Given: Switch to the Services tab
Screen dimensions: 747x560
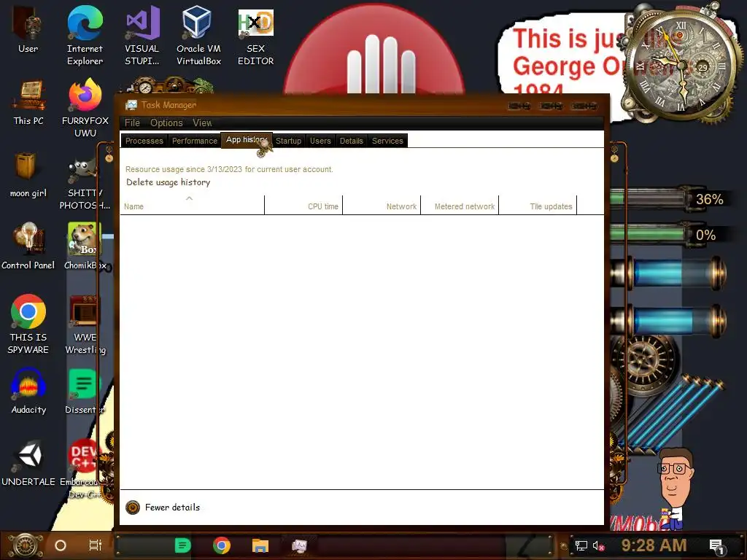Looking at the screenshot, I should point(387,141).
